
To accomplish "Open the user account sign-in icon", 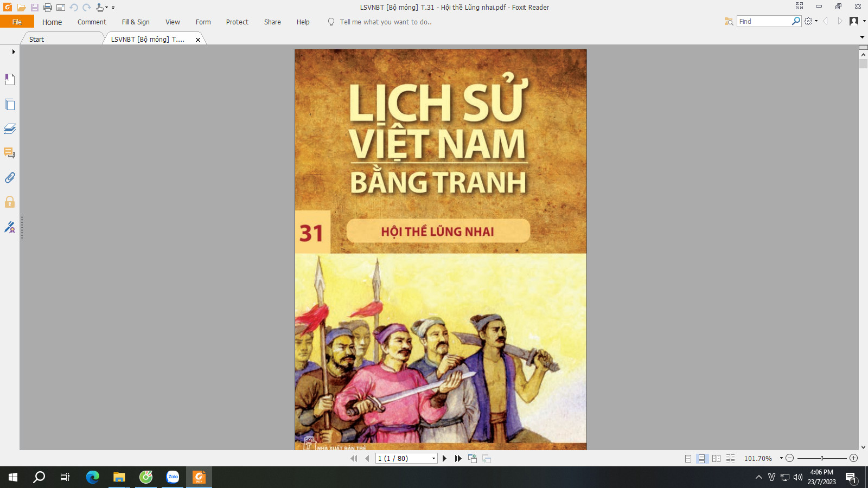I will [x=854, y=21].
